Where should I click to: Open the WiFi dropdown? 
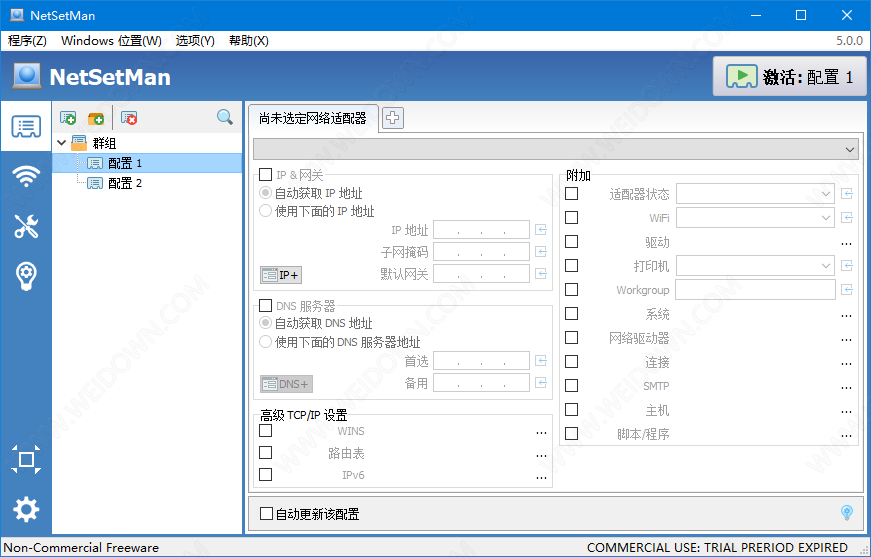point(755,218)
